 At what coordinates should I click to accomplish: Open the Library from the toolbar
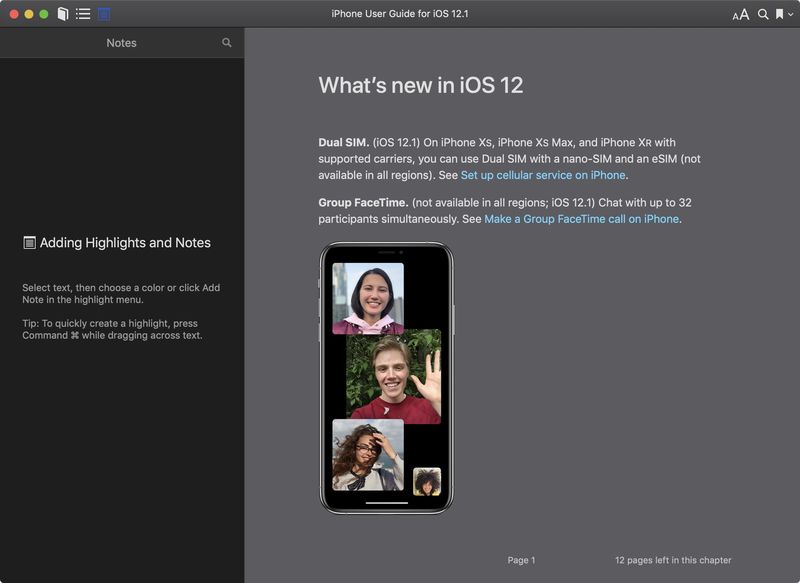coord(63,14)
